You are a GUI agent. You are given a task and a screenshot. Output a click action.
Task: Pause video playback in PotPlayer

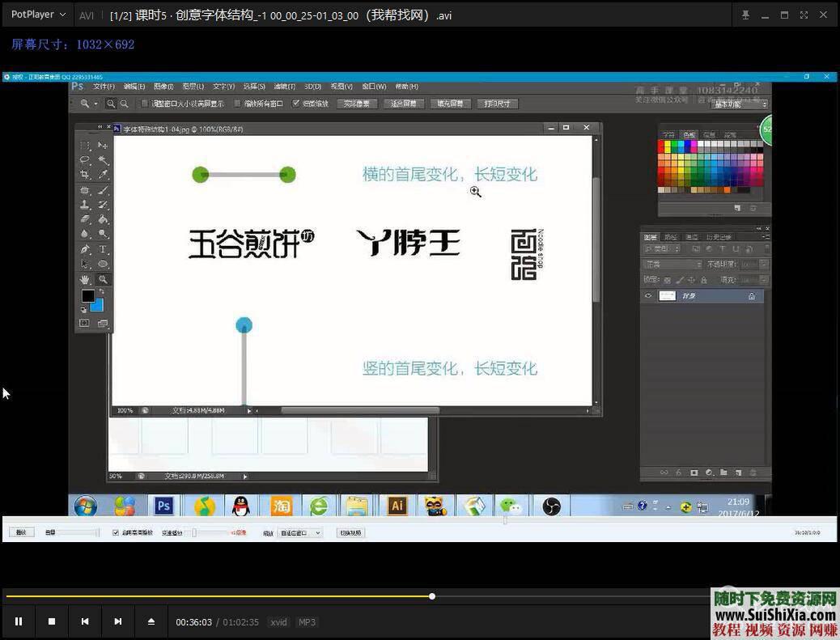pos(19,621)
